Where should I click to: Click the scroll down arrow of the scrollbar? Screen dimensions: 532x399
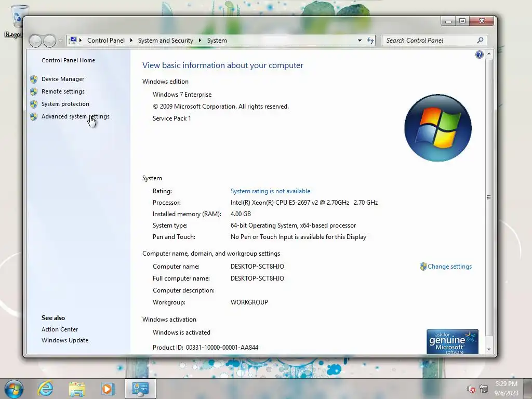[489, 350]
